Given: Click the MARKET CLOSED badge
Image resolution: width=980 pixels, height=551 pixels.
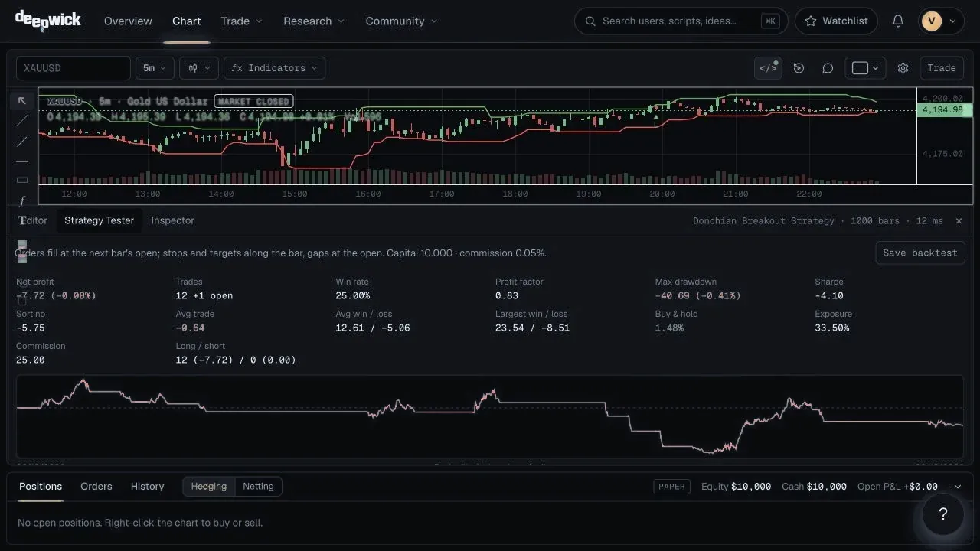Looking at the screenshot, I should point(253,101).
